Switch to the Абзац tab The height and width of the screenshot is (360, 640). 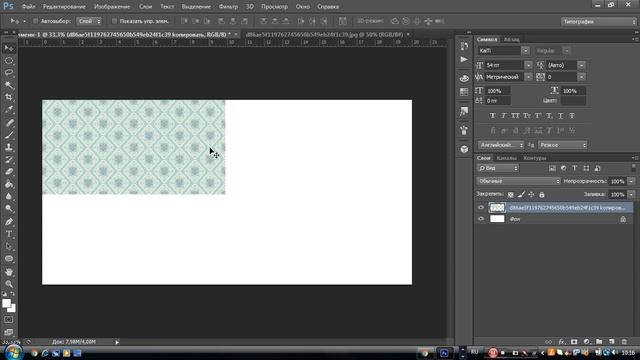coord(511,40)
